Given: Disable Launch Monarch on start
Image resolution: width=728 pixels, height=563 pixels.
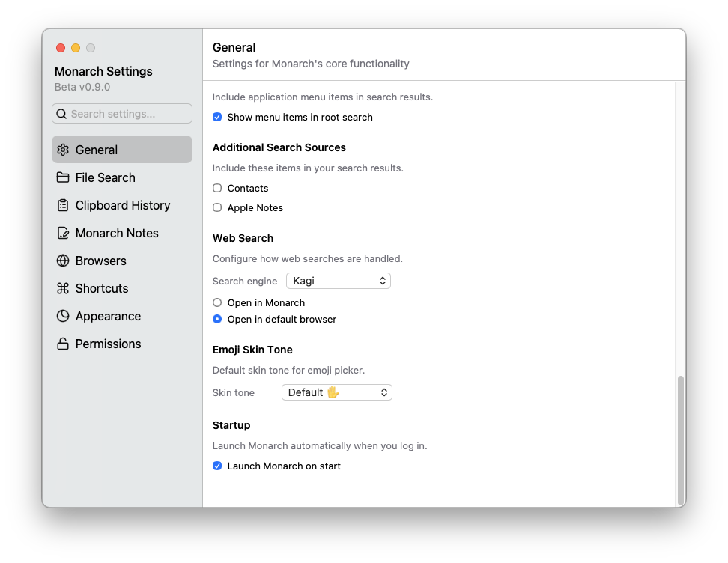Looking at the screenshot, I should pos(216,466).
